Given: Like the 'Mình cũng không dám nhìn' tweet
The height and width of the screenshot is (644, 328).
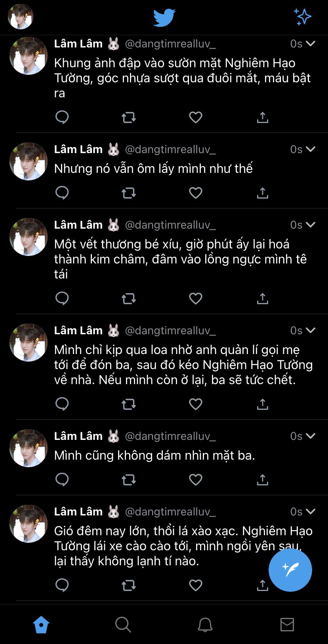Looking at the screenshot, I should pyautogui.click(x=196, y=479).
